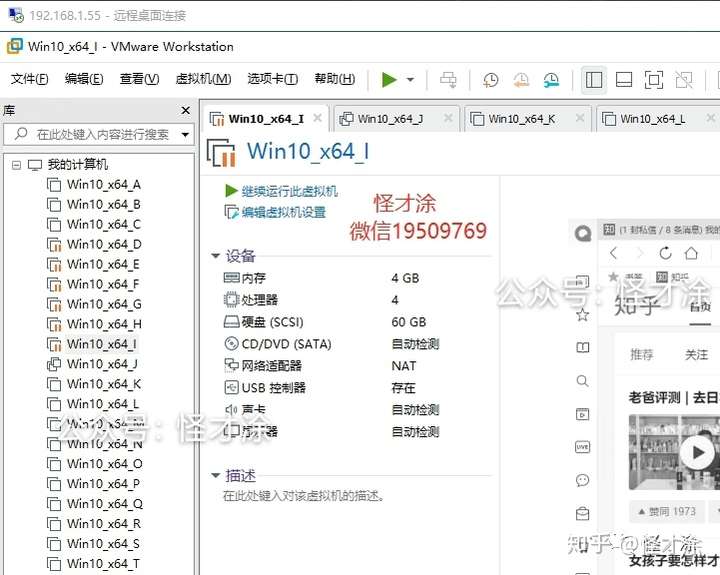Select Win10_x64_H in the library
Screen dimensions: 720x575
[104, 324]
